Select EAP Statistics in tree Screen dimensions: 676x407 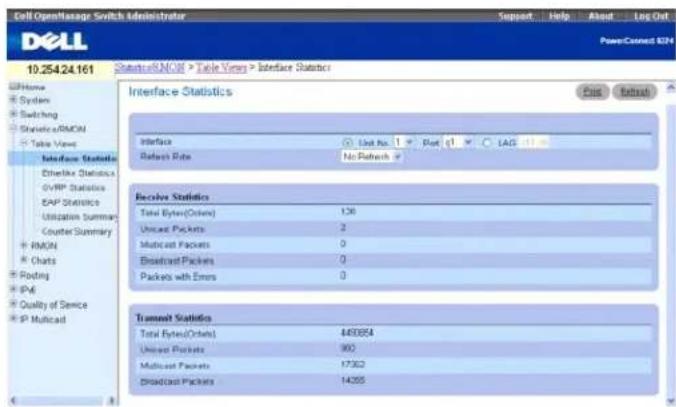click(70, 203)
